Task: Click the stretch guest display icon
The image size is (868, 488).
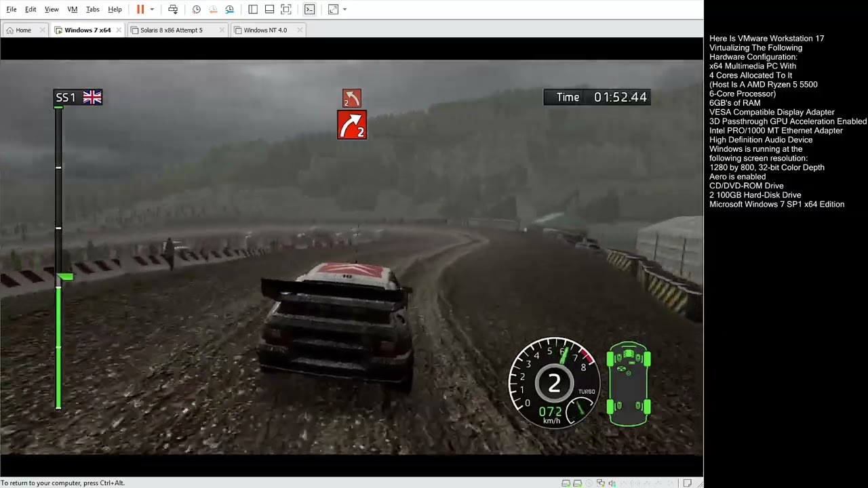Action: (333, 9)
